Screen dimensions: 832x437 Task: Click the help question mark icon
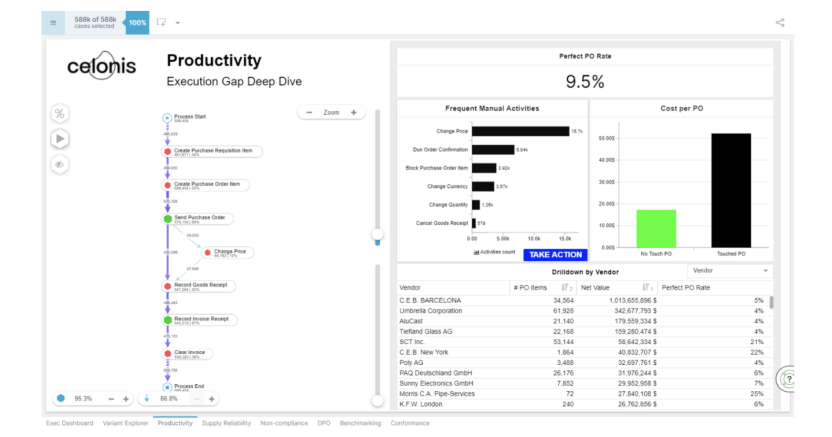[x=788, y=379]
